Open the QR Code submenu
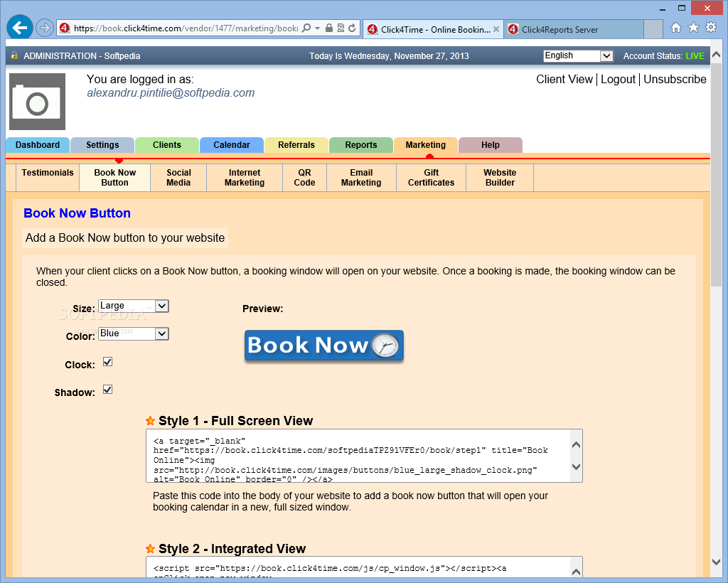 point(304,177)
